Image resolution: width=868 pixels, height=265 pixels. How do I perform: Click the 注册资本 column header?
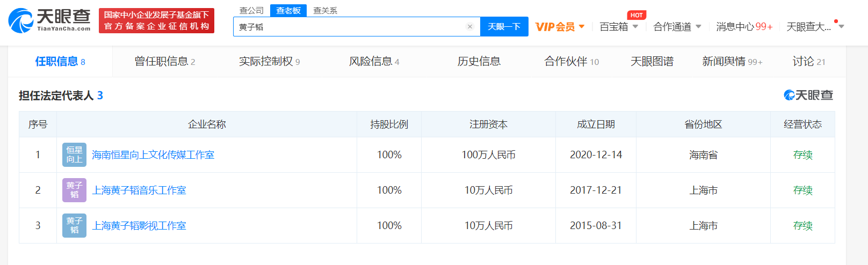488,124
